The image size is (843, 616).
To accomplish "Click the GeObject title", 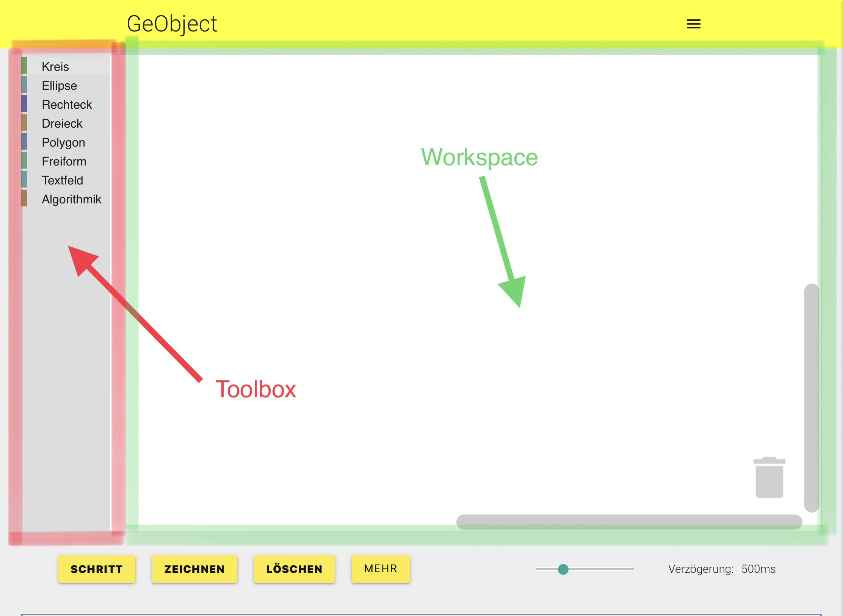I will click(172, 24).
